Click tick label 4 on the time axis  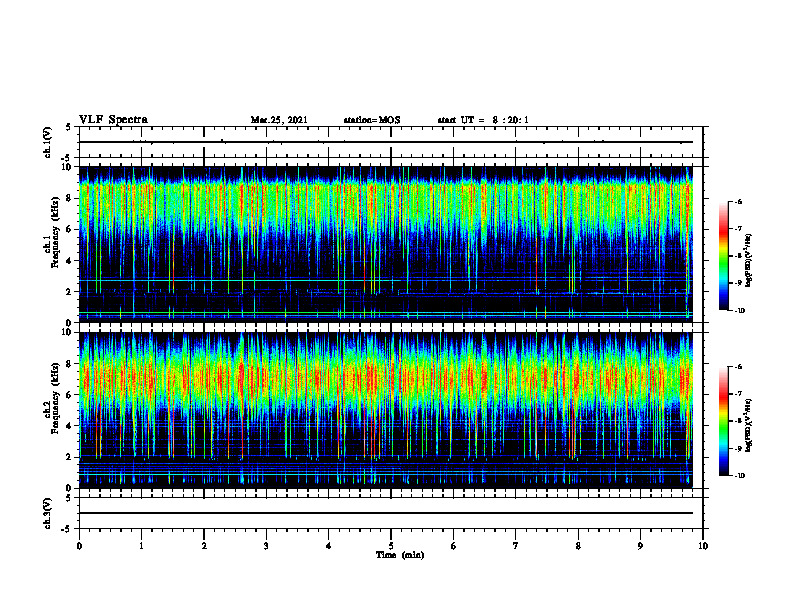[329, 546]
